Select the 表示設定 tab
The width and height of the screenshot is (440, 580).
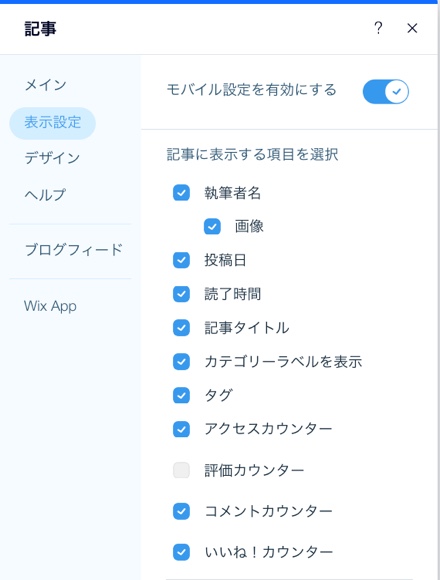pos(53,122)
